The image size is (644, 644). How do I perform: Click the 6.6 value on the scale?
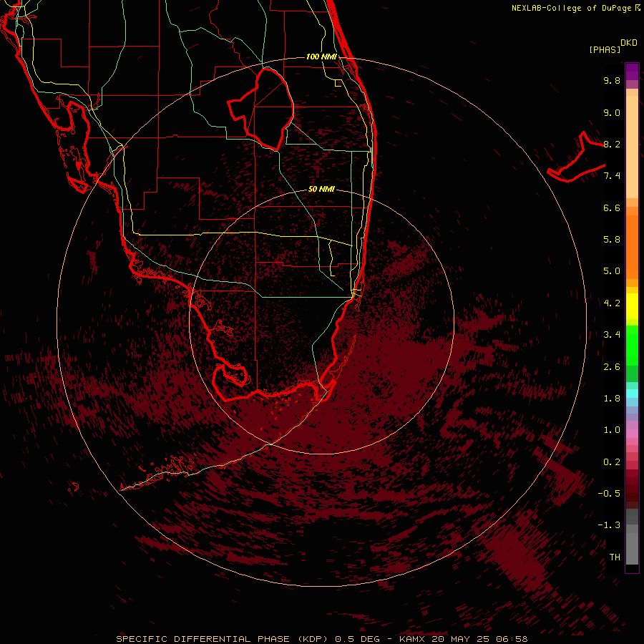612,208
